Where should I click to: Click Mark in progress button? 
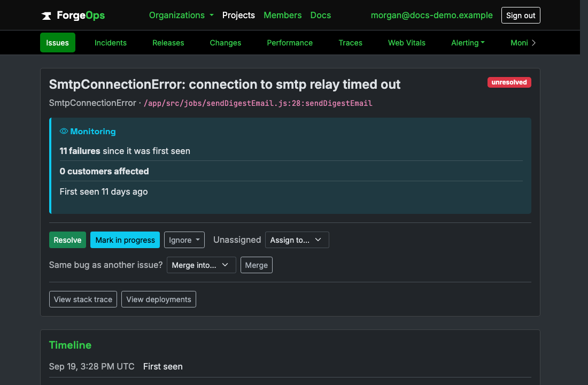pos(125,240)
